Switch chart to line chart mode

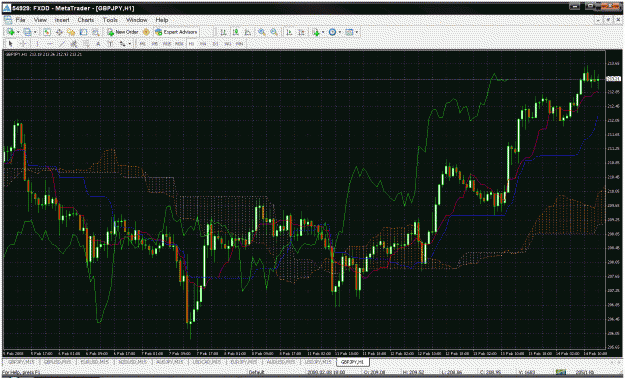point(248,32)
